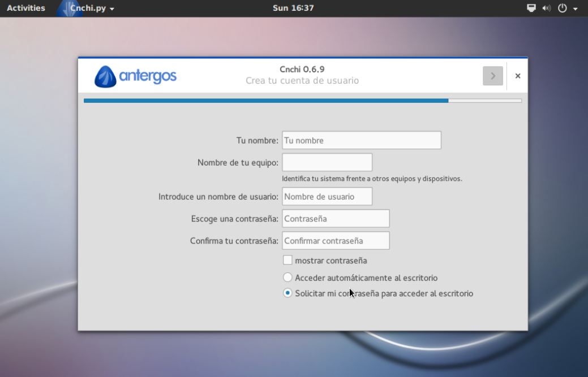Click the 'Tu nombre:' label
The image size is (588, 377).
coord(257,140)
